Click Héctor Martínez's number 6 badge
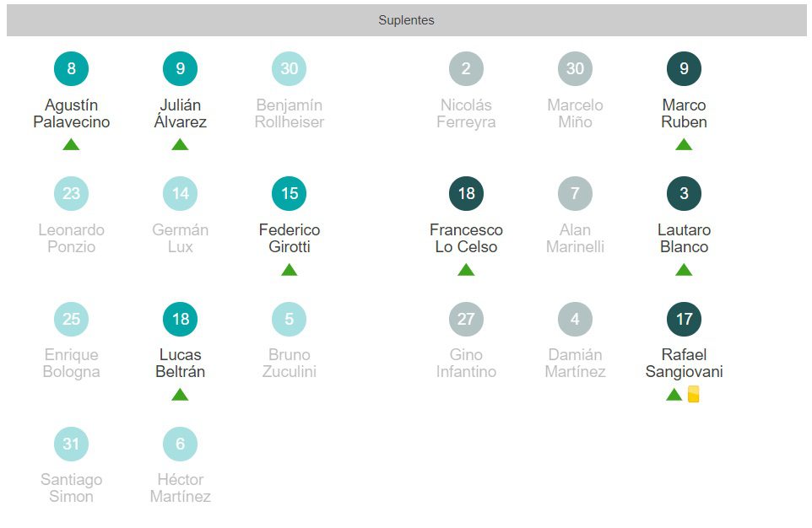Viewport: 812px width, 528px height. coord(180,444)
